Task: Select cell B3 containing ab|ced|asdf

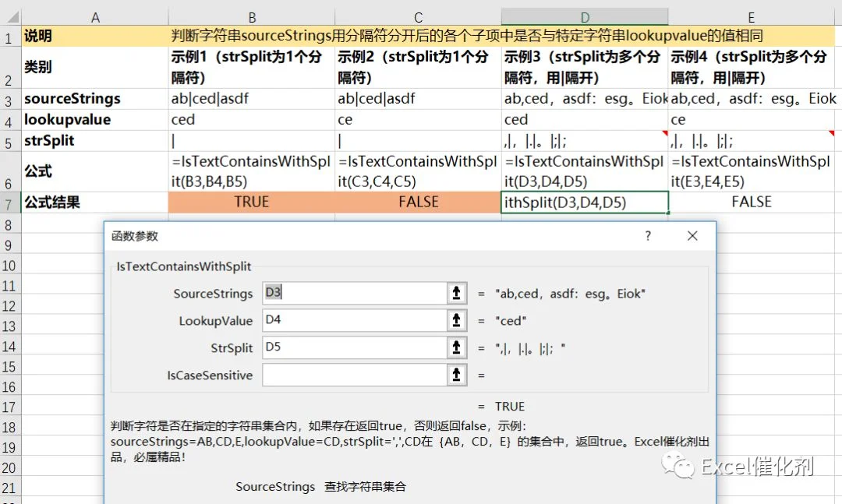Action: [x=252, y=99]
